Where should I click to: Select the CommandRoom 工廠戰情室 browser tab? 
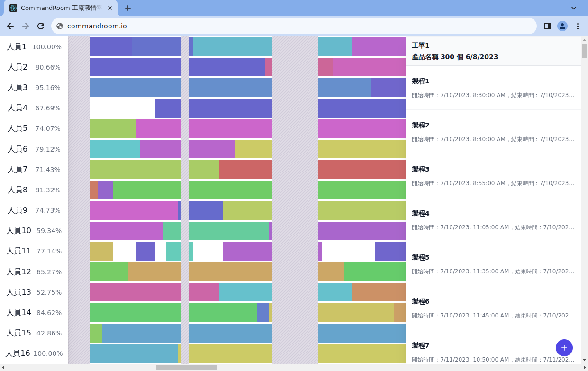coord(62,8)
